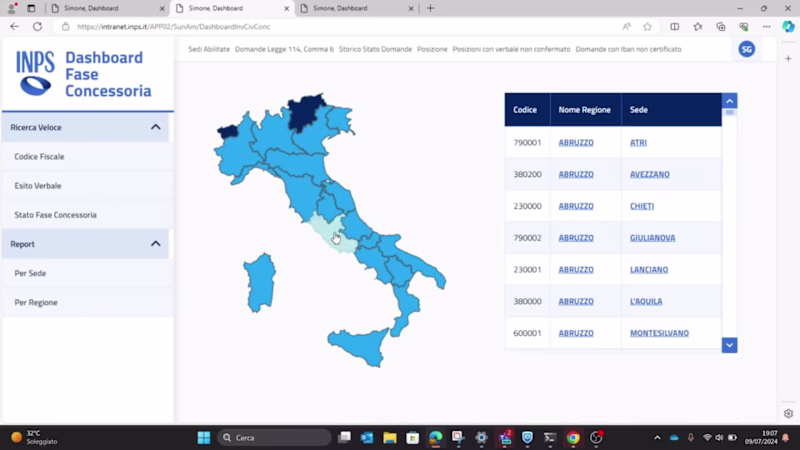The width and height of the screenshot is (800, 450).
Task: Open Domande con Iban non certificato
Action: [628, 49]
